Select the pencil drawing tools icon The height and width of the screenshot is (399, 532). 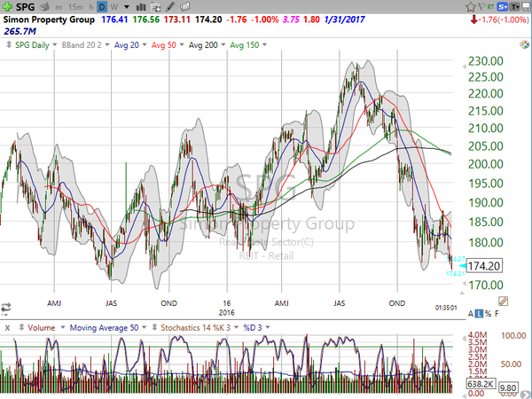(x=170, y=6)
